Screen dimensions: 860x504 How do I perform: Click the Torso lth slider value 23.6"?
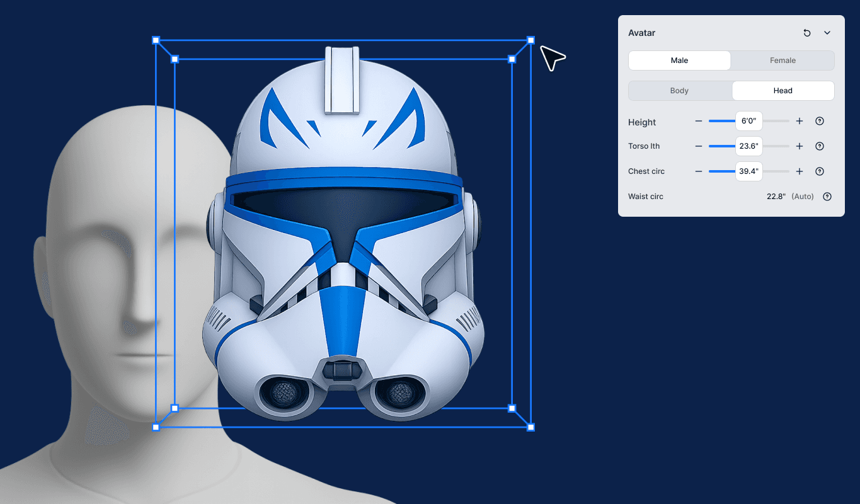coord(749,146)
